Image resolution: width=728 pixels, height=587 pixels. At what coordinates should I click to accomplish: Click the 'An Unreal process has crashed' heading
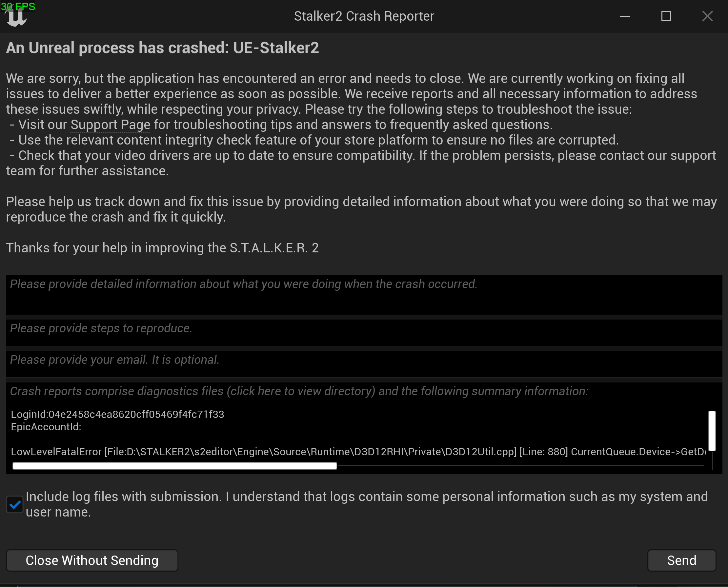pos(162,48)
